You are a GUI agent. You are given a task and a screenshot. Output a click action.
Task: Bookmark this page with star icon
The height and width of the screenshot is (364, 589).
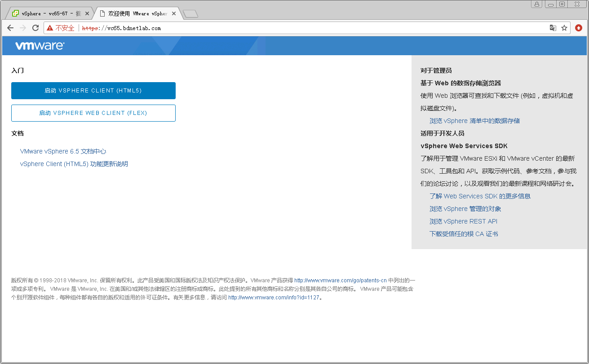[x=564, y=28]
